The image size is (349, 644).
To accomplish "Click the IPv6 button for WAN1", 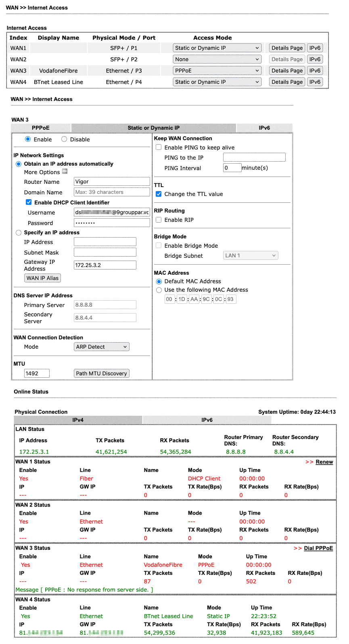I will pyautogui.click(x=315, y=48).
